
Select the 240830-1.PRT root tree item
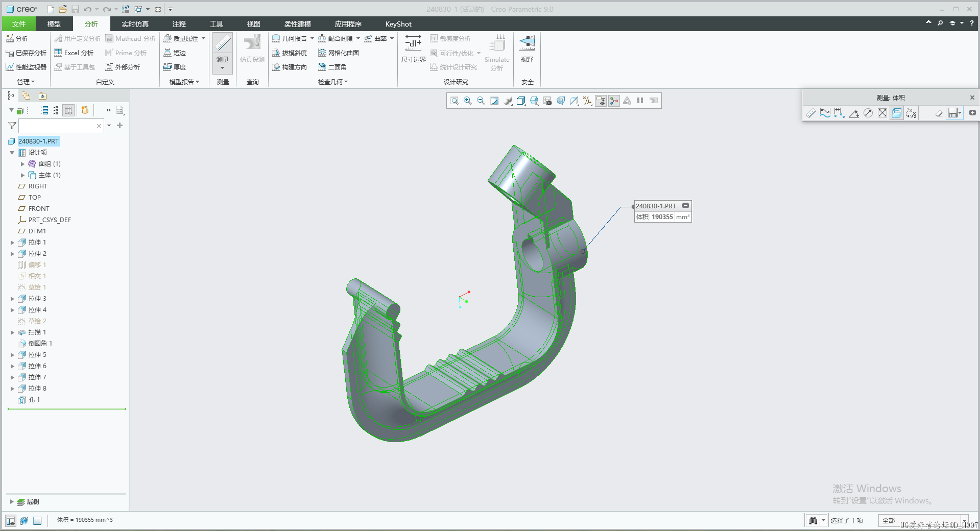pos(38,141)
